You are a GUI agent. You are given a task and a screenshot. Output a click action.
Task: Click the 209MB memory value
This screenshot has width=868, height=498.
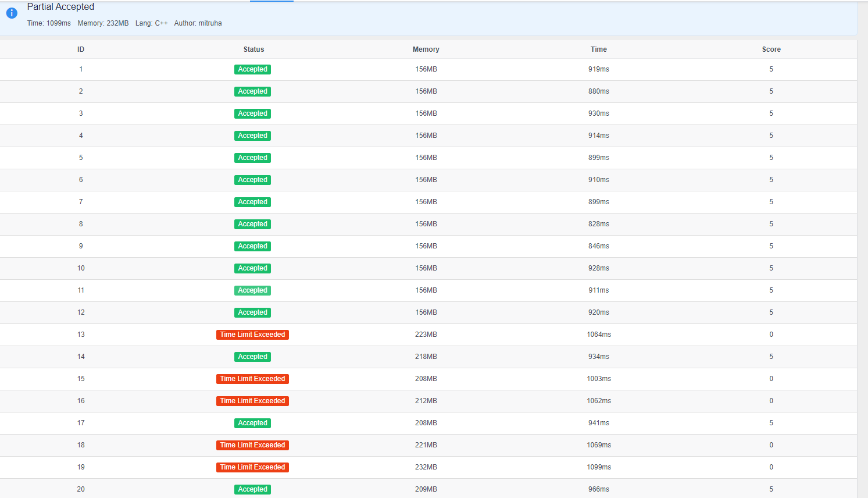click(426, 489)
